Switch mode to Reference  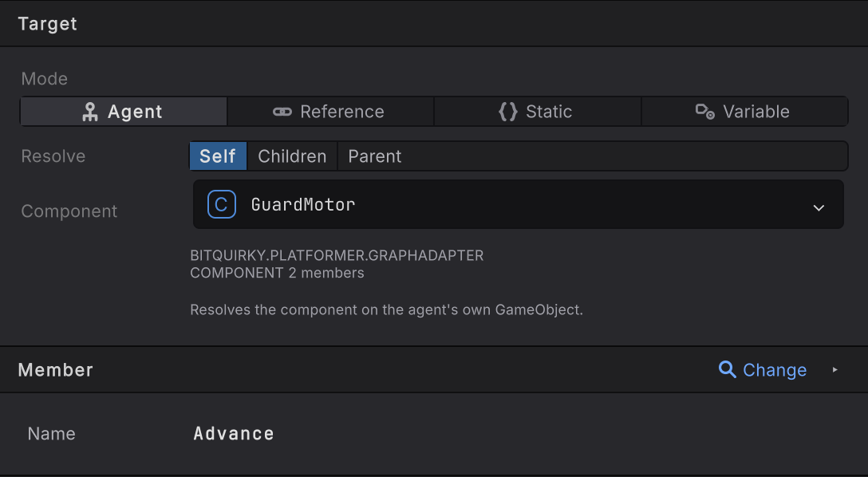coord(330,111)
